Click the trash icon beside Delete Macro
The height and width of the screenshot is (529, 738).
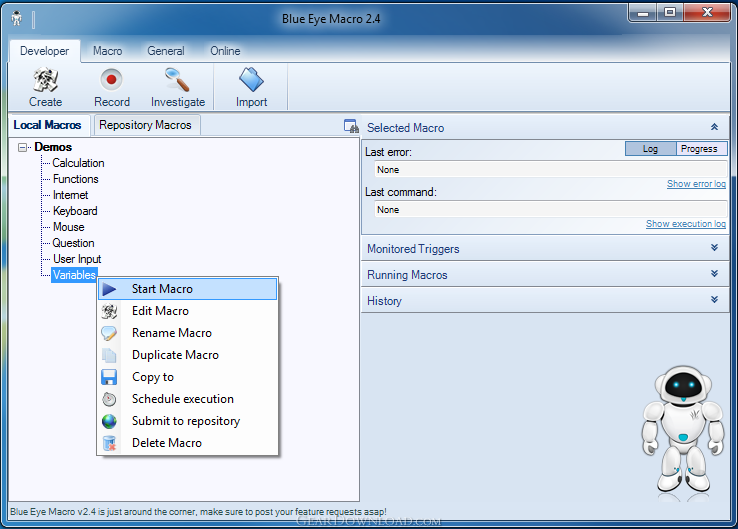pyautogui.click(x=109, y=443)
